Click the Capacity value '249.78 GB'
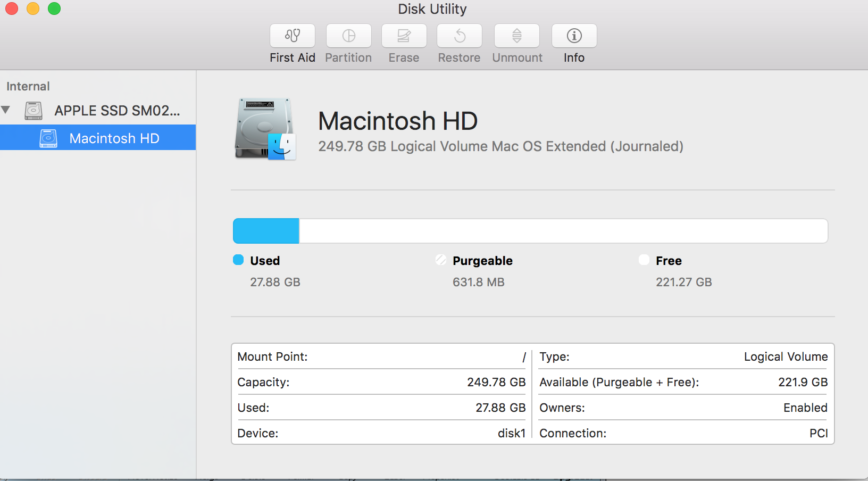The image size is (868, 481). [496, 382]
